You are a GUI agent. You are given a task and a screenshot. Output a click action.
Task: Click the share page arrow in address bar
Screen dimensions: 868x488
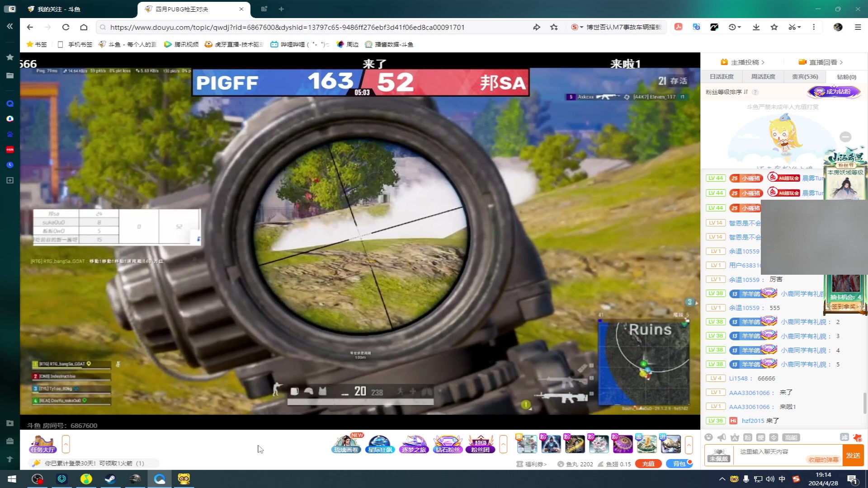[x=537, y=27]
